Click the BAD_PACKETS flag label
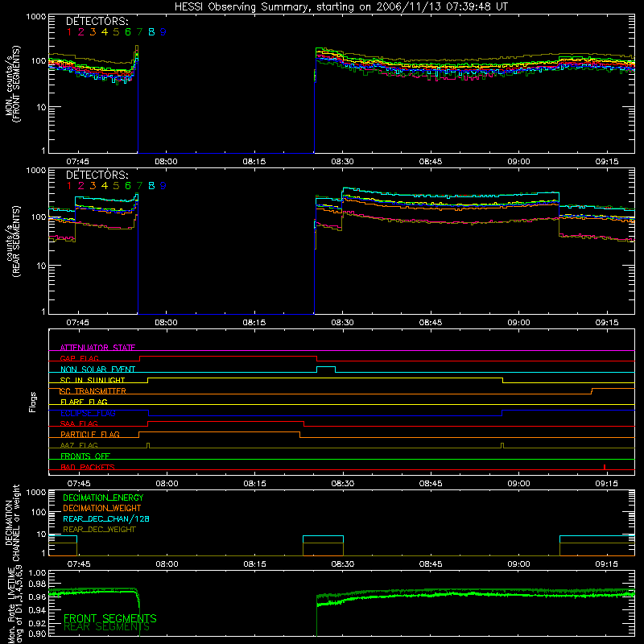The height and width of the screenshot is (644, 644). (88, 467)
